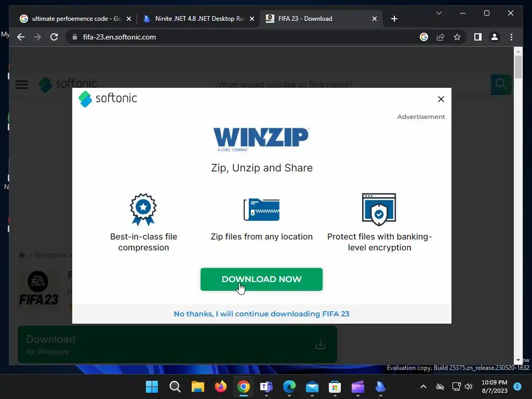
Task: Show hidden system tray icons
Action: 423,387
